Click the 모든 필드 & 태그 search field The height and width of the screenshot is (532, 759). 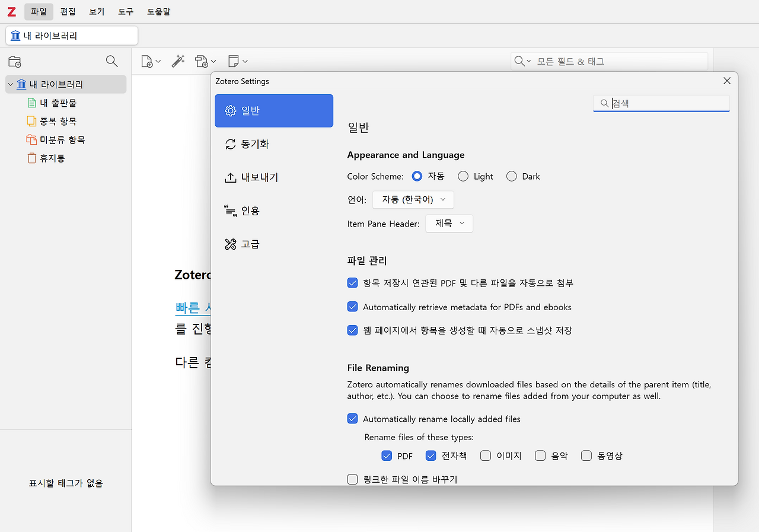point(609,61)
